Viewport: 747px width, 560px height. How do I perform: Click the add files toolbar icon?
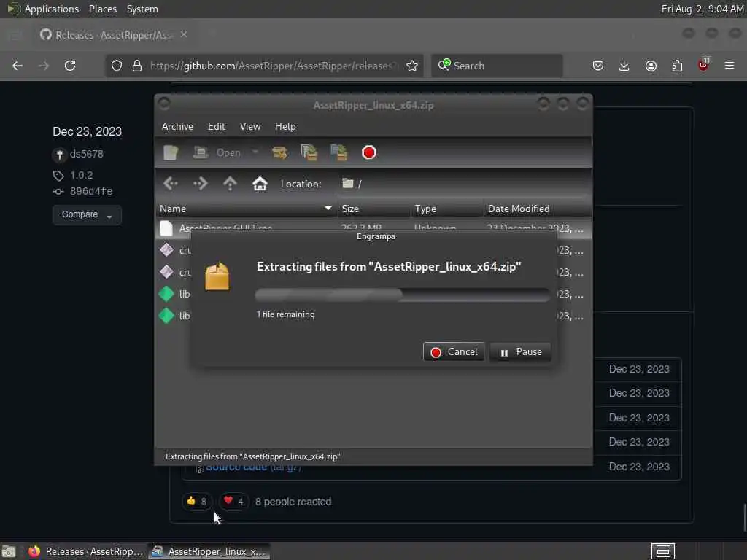pyautogui.click(x=309, y=152)
